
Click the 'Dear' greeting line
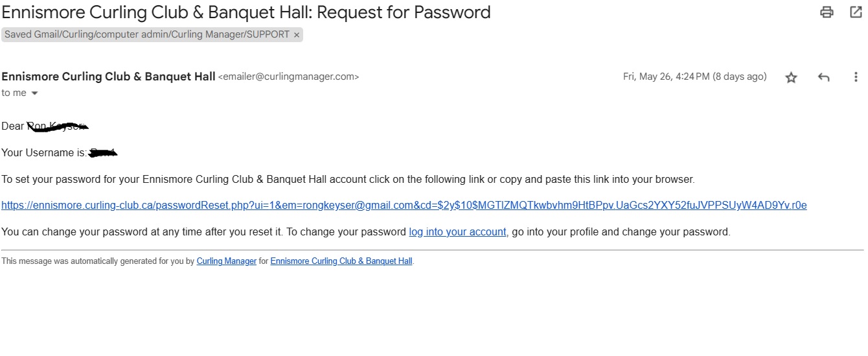[12, 126]
